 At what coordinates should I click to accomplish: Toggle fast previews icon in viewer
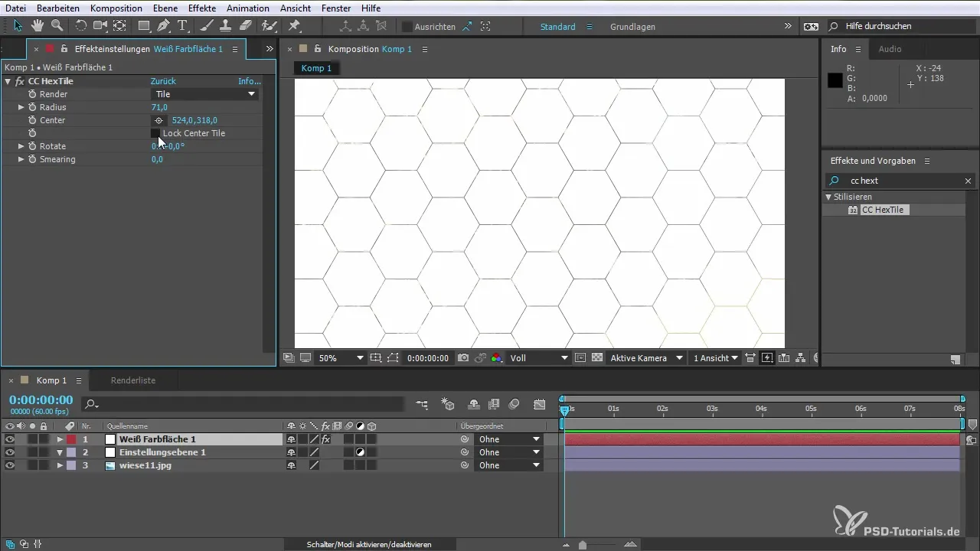pos(767,358)
